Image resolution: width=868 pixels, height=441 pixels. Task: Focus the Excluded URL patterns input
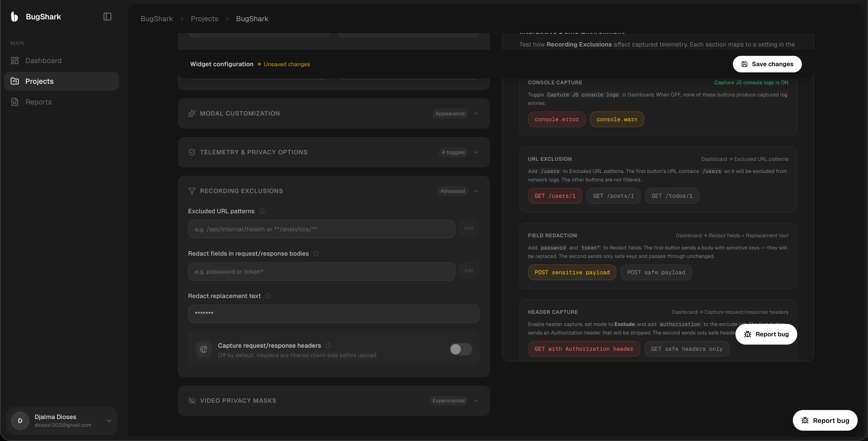pyautogui.click(x=321, y=229)
